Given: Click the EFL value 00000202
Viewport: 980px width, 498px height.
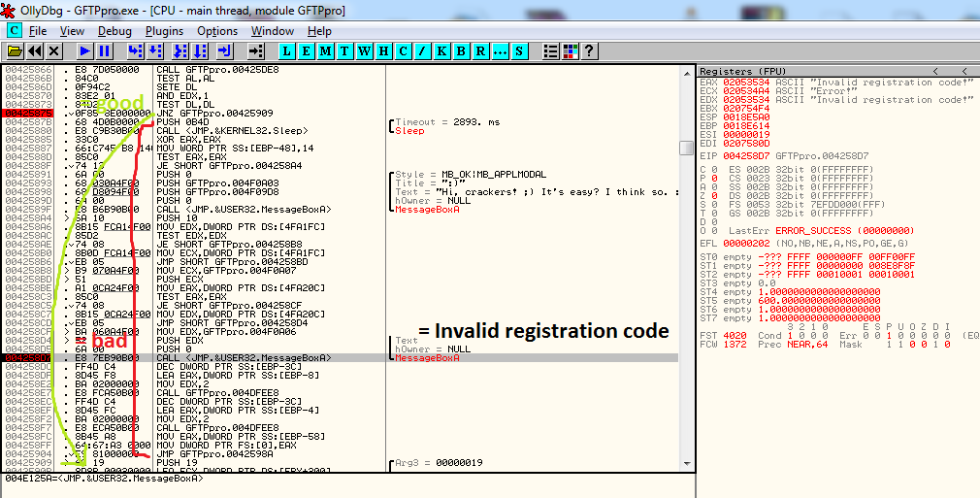Looking at the screenshot, I should [746, 244].
